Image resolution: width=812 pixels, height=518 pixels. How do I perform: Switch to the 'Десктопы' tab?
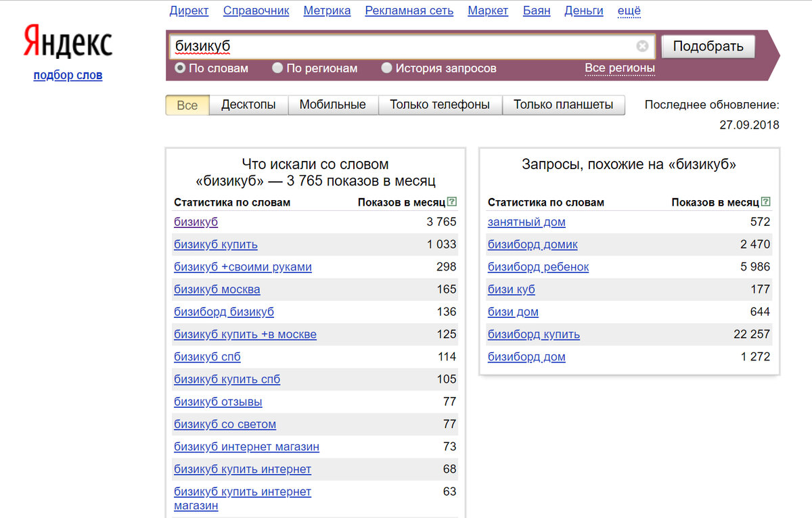pyautogui.click(x=248, y=105)
